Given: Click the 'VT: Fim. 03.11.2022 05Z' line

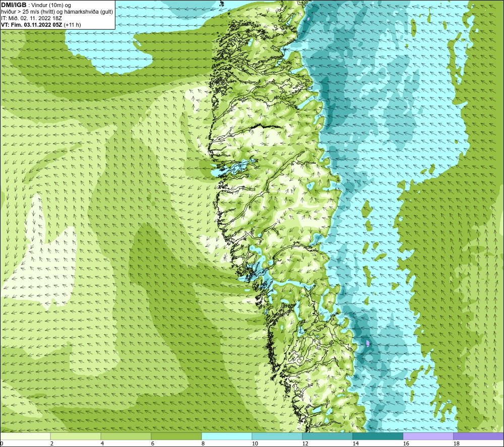Looking at the screenshot, I should [x=32, y=25].
